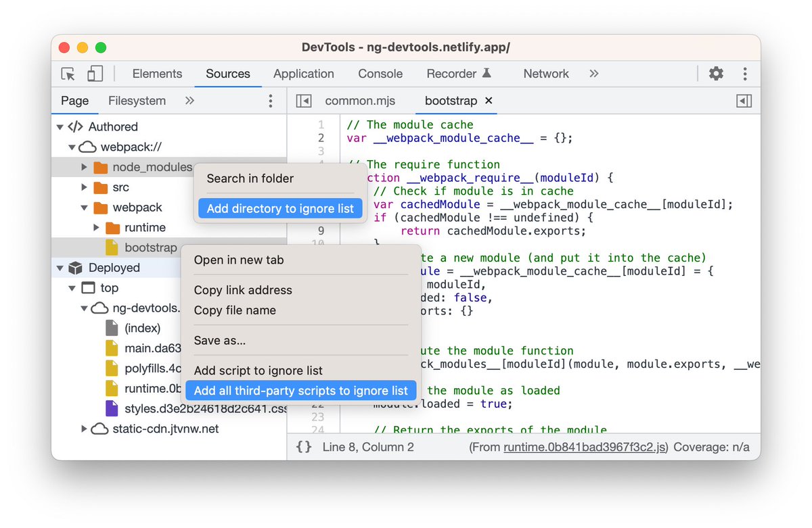Viewport: 812px width, 528px height.
Task: Expand the src folder arrow
Action: [84, 187]
